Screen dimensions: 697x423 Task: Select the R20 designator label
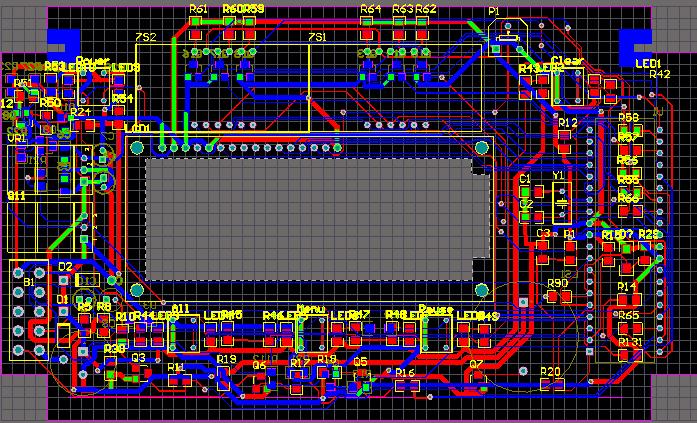(x=550, y=371)
